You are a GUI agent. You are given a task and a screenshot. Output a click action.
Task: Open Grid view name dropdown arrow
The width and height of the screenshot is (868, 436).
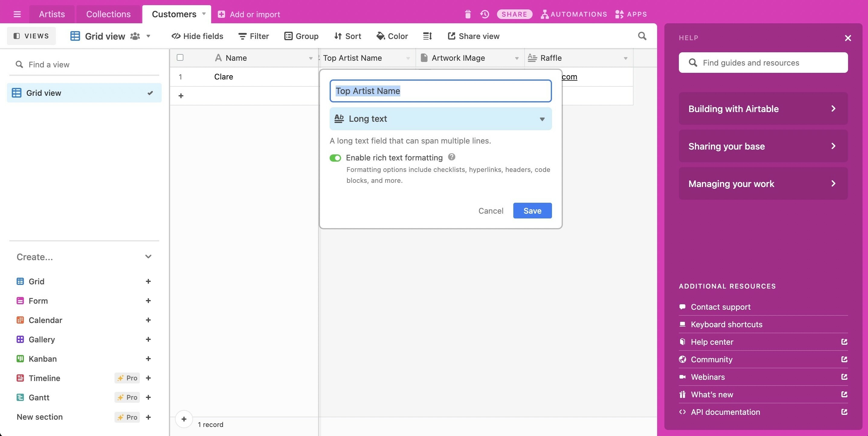(148, 36)
